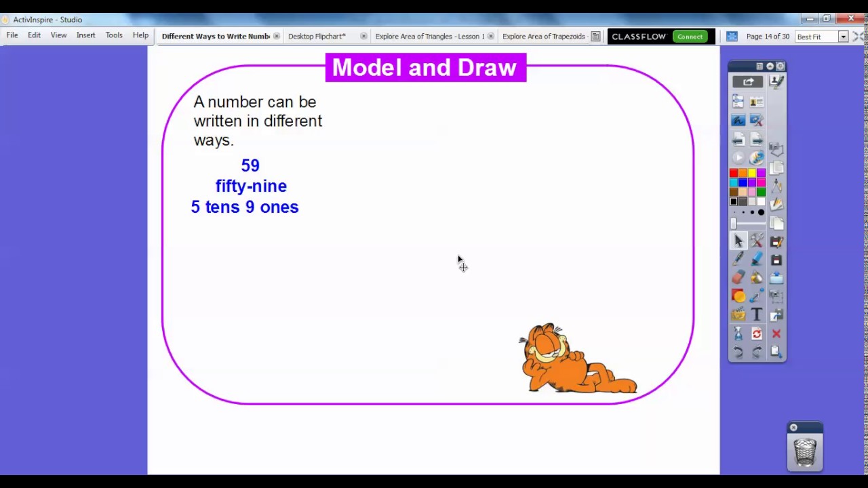The image size is (868, 488).
Task: Pick the red color swatch
Action: pyautogui.click(x=733, y=174)
